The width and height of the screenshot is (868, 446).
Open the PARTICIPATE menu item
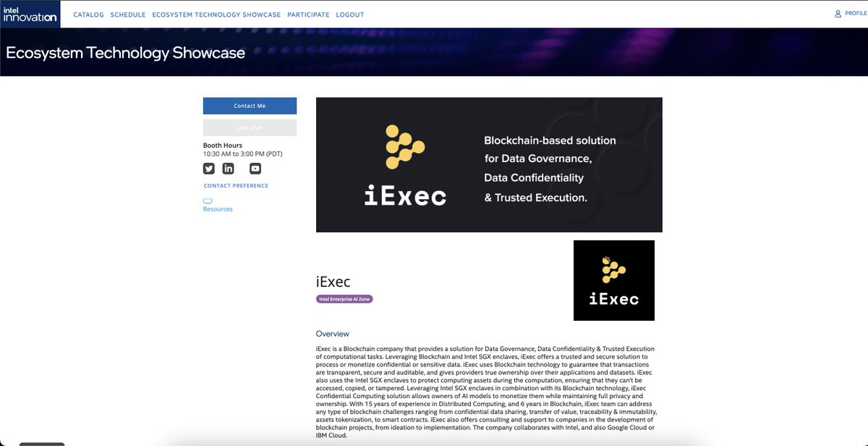point(309,14)
